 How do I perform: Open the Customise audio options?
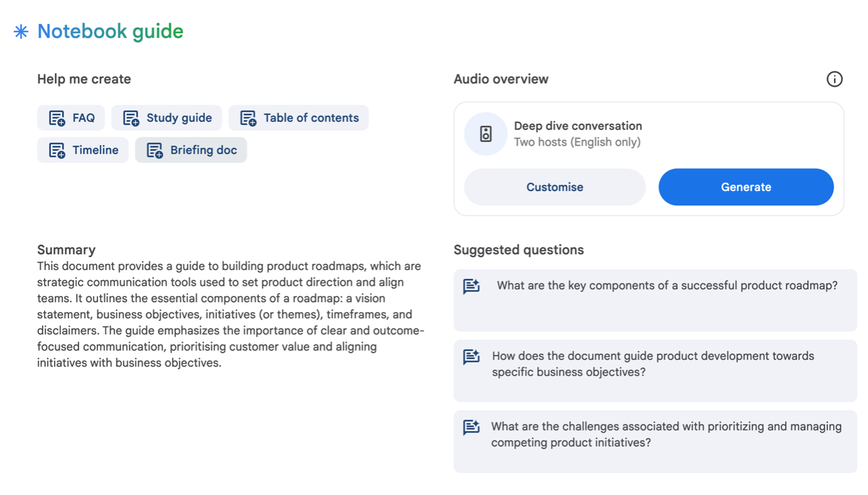[554, 187]
